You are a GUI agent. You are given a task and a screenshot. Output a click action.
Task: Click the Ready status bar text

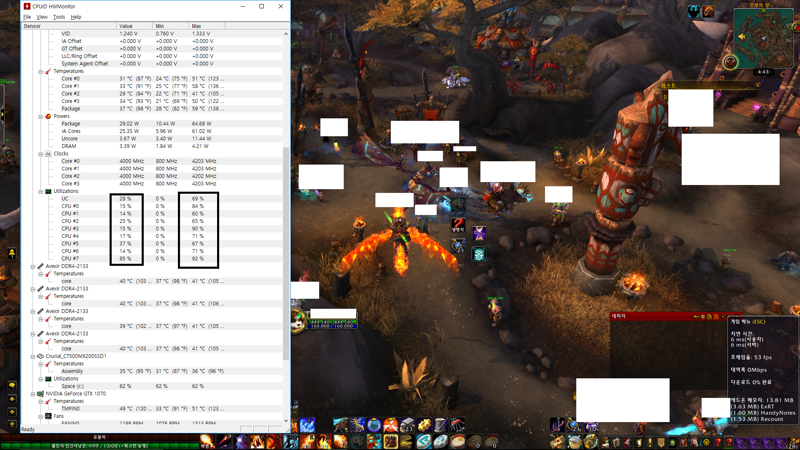[28, 429]
